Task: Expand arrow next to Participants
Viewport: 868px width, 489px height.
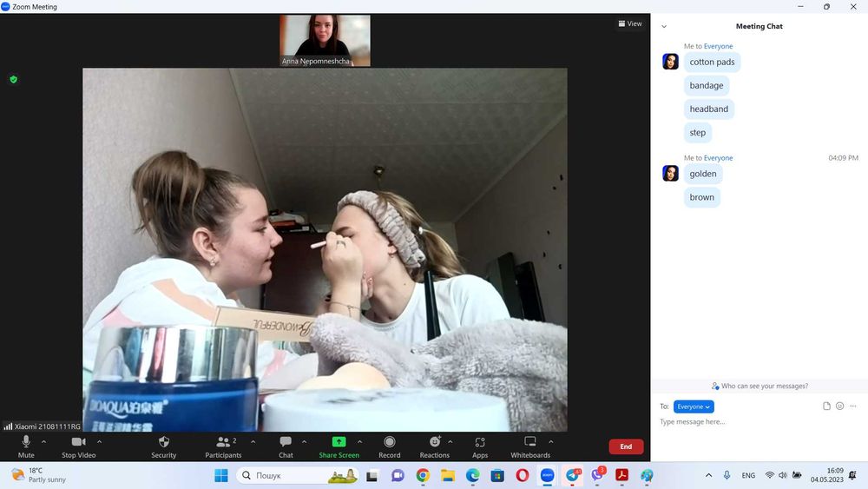Action: [253, 442]
